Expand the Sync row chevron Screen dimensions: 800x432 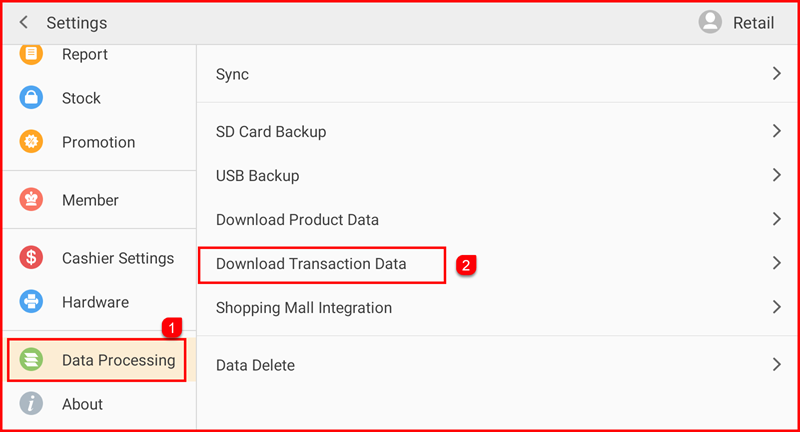tap(776, 74)
